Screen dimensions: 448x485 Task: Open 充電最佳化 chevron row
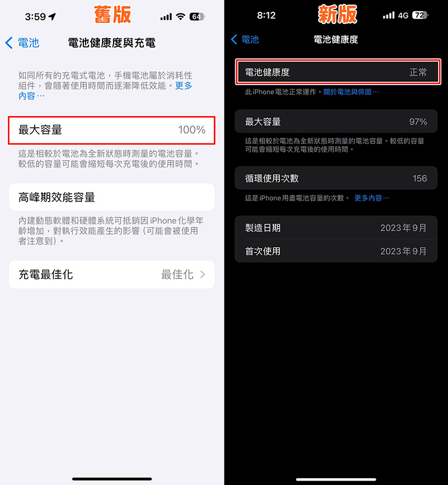coord(111,274)
